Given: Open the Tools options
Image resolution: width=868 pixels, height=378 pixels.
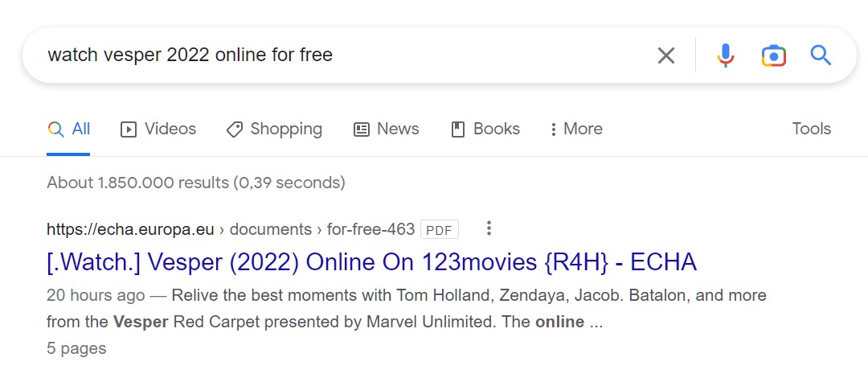Looking at the screenshot, I should coord(811,129).
